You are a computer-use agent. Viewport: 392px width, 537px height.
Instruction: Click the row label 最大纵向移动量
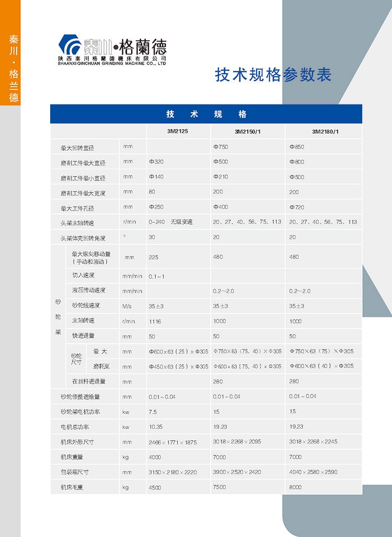click(x=91, y=254)
